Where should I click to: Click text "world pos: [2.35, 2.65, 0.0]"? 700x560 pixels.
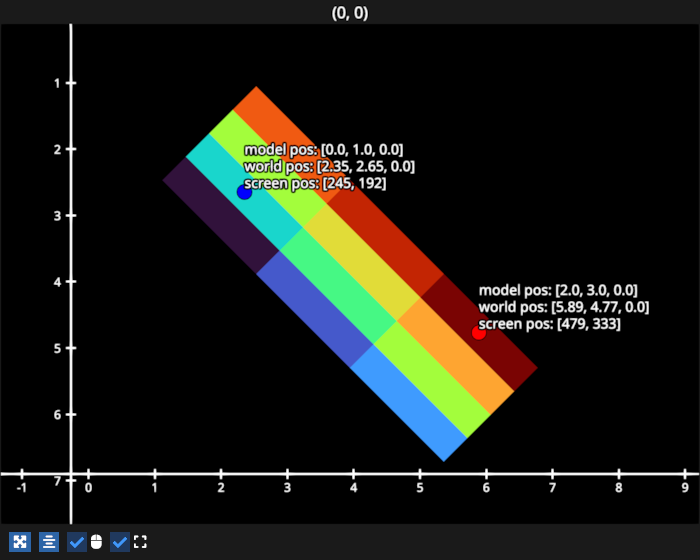click(x=329, y=167)
